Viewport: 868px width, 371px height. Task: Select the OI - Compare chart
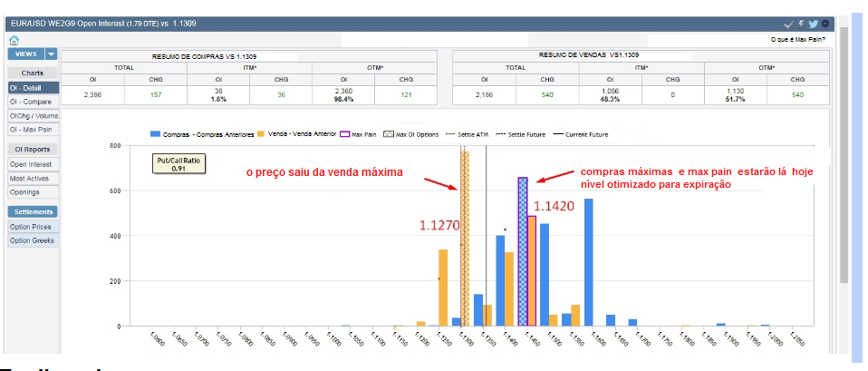34,102
